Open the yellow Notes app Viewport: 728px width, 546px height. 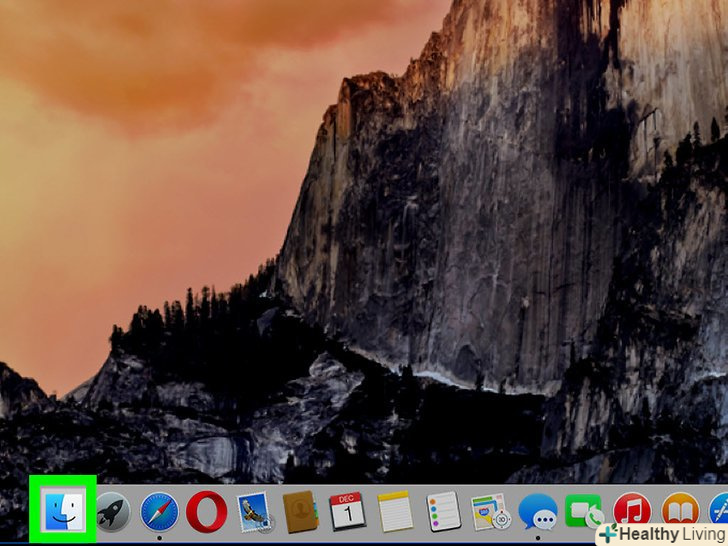[x=395, y=513]
